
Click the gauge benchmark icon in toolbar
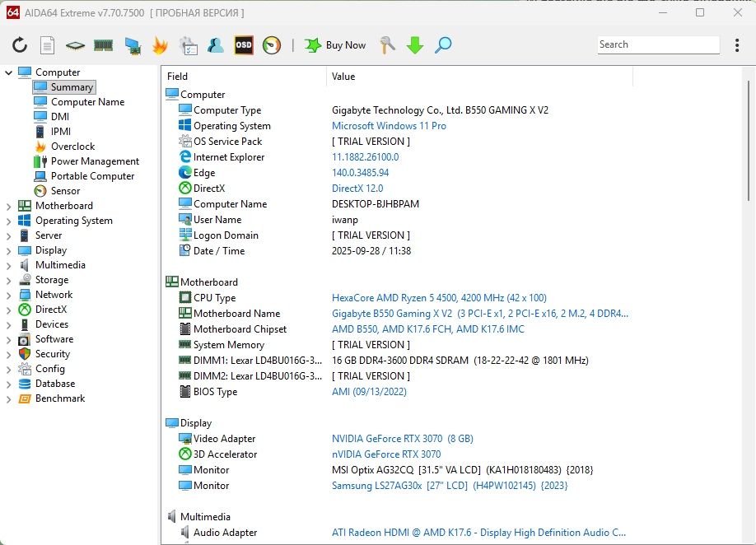coord(272,45)
